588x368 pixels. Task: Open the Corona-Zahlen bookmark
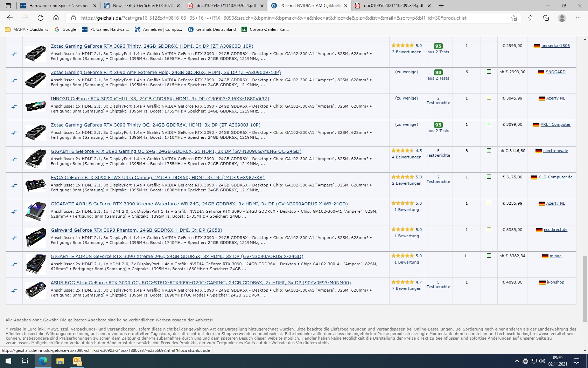tap(265, 29)
